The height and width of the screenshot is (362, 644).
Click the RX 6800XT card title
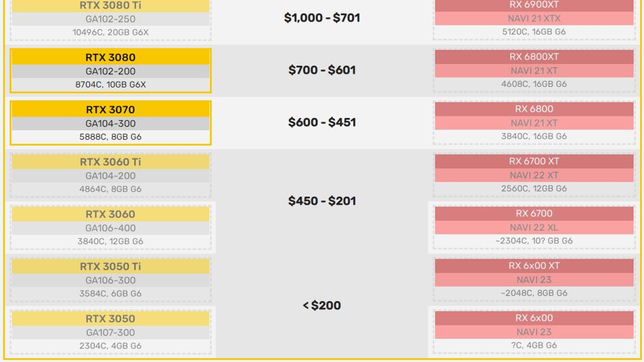click(x=534, y=57)
